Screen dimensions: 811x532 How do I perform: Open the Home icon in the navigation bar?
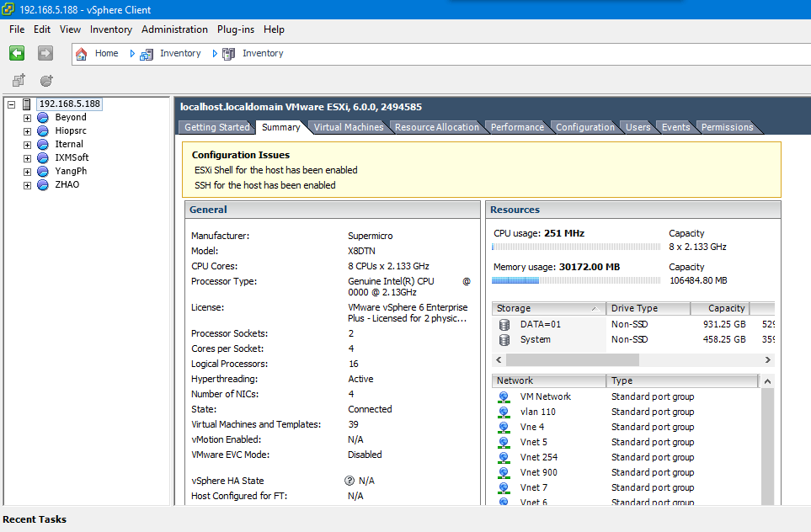[x=81, y=54]
